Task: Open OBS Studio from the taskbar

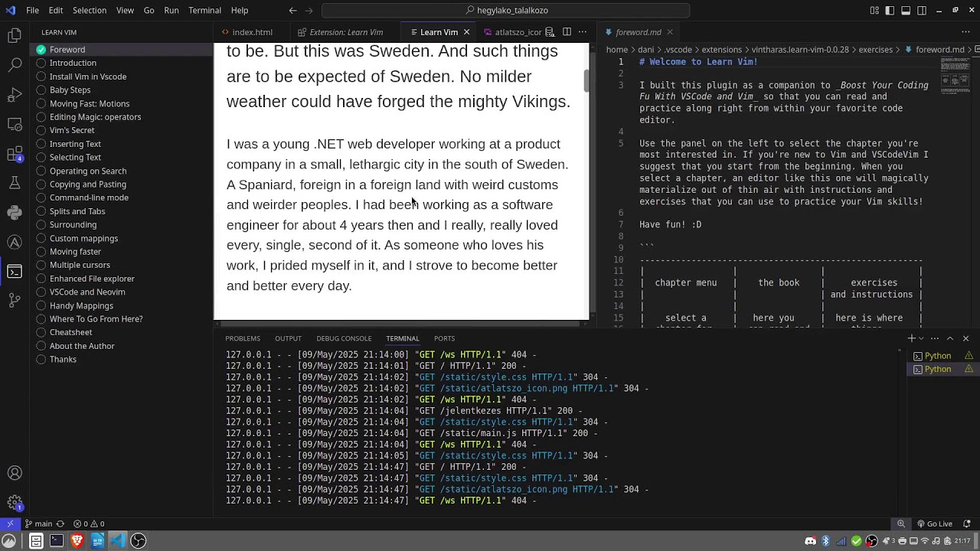Action: coord(138,541)
